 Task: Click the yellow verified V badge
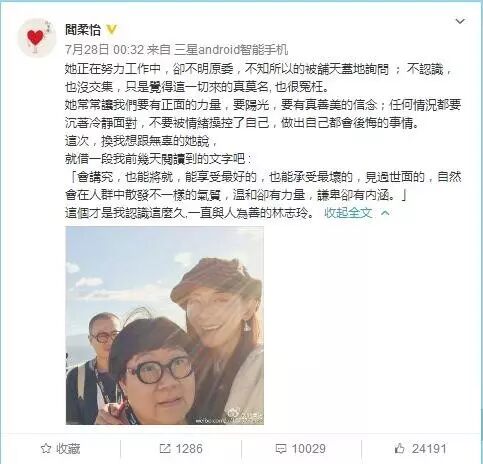click(112, 30)
